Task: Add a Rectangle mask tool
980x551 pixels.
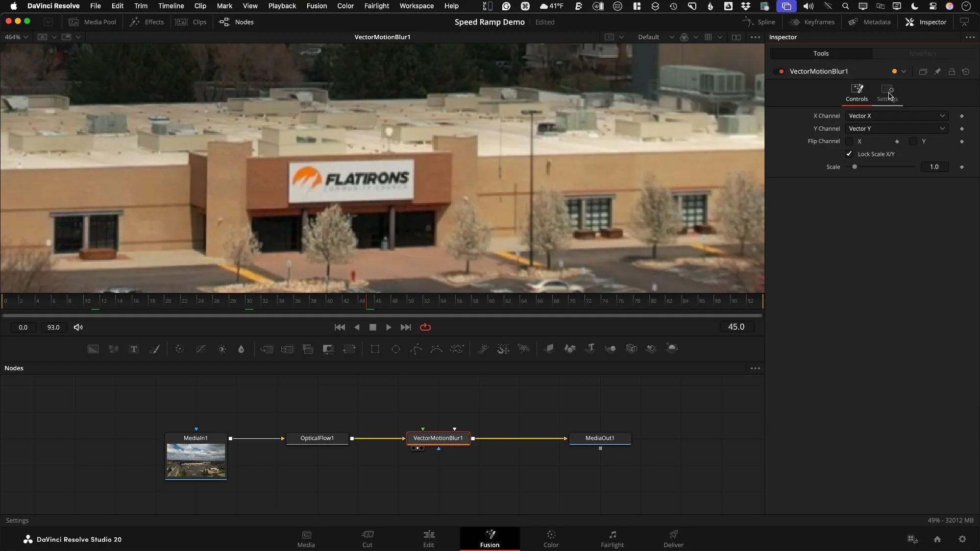Action: (375, 349)
